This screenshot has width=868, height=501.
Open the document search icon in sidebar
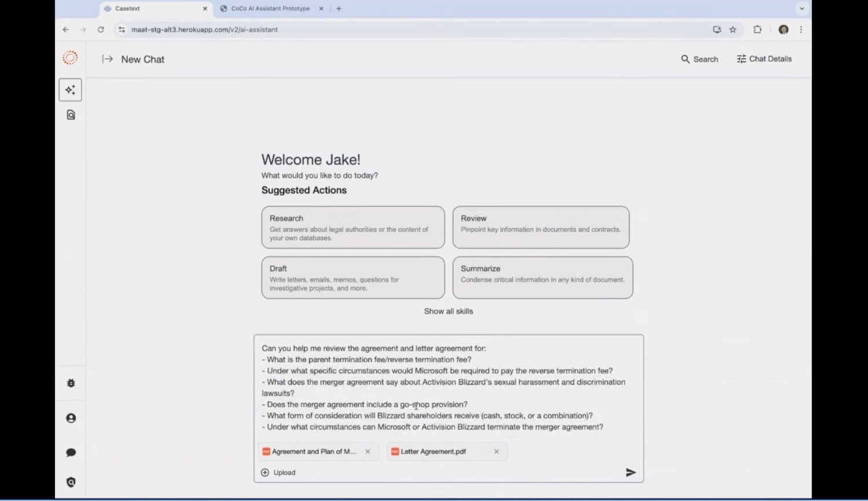pyautogui.click(x=71, y=115)
